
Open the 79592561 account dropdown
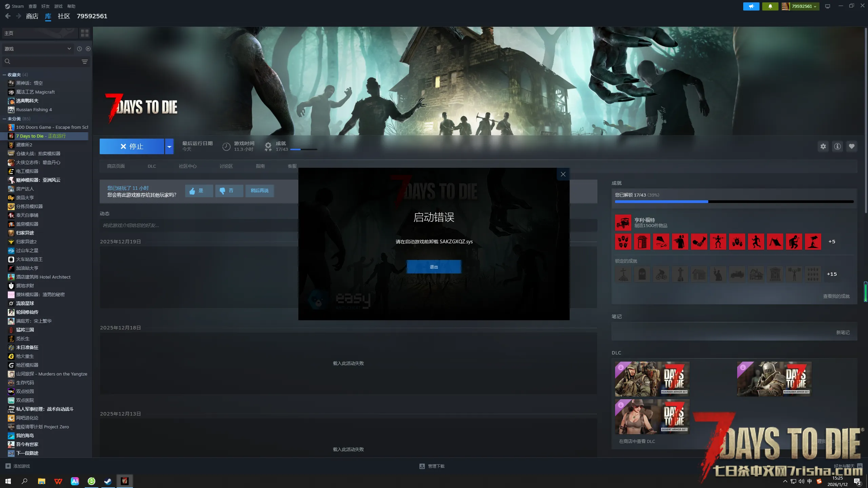(x=804, y=6)
